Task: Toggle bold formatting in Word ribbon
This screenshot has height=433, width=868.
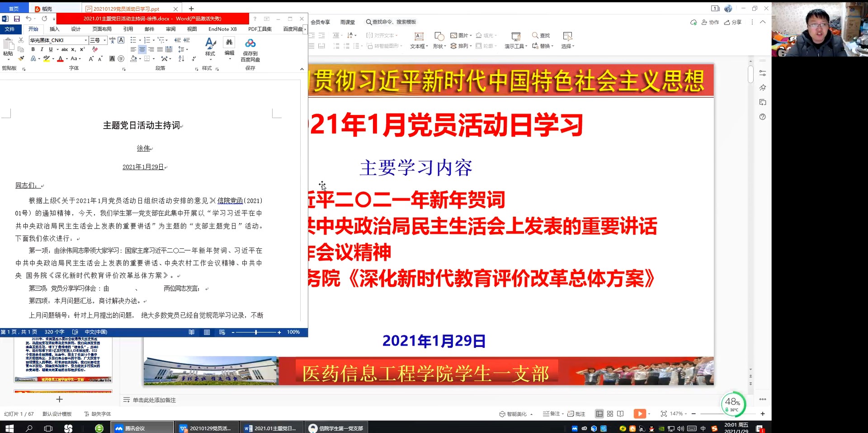Action: click(x=33, y=49)
